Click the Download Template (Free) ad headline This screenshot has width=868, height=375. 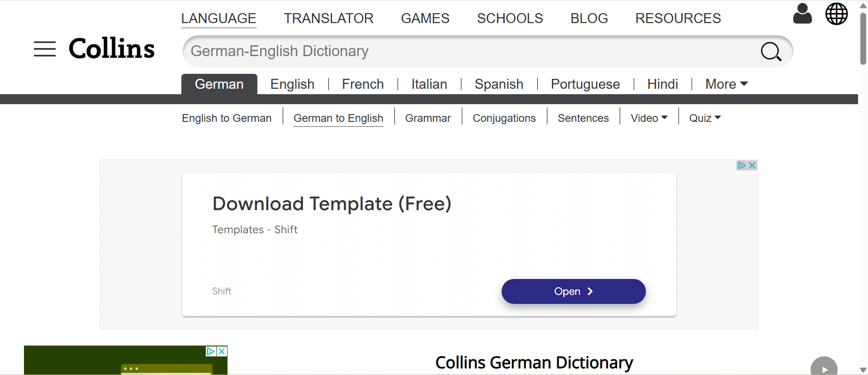click(x=332, y=204)
